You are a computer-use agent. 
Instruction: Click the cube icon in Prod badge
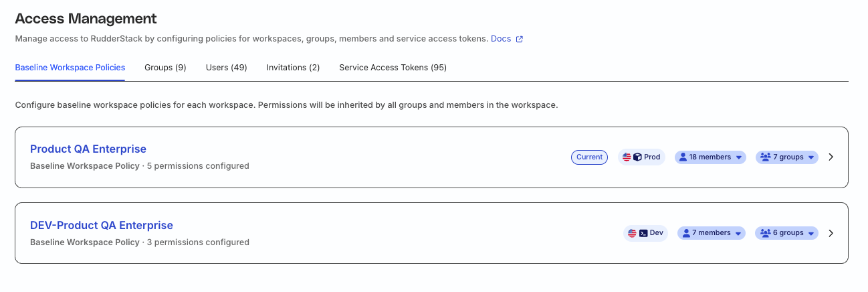click(x=637, y=157)
